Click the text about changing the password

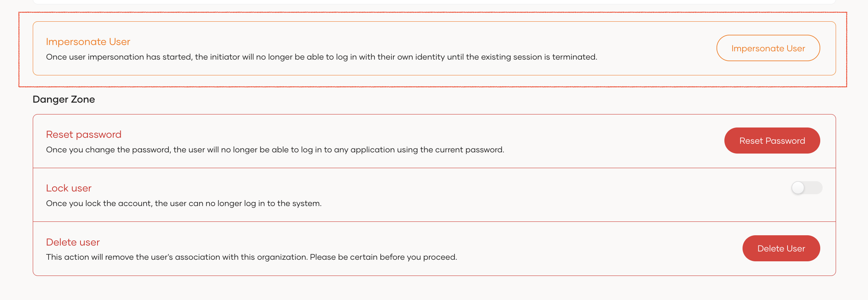(x=275, y=150)
